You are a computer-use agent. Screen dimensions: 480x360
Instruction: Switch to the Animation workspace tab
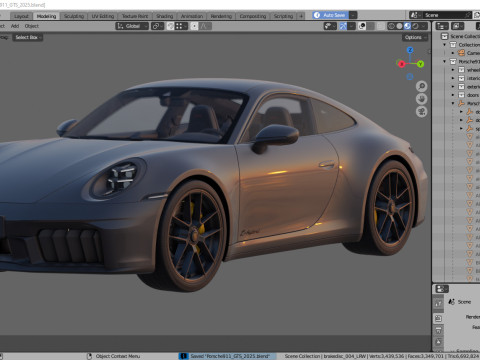[x=192, y=16]
